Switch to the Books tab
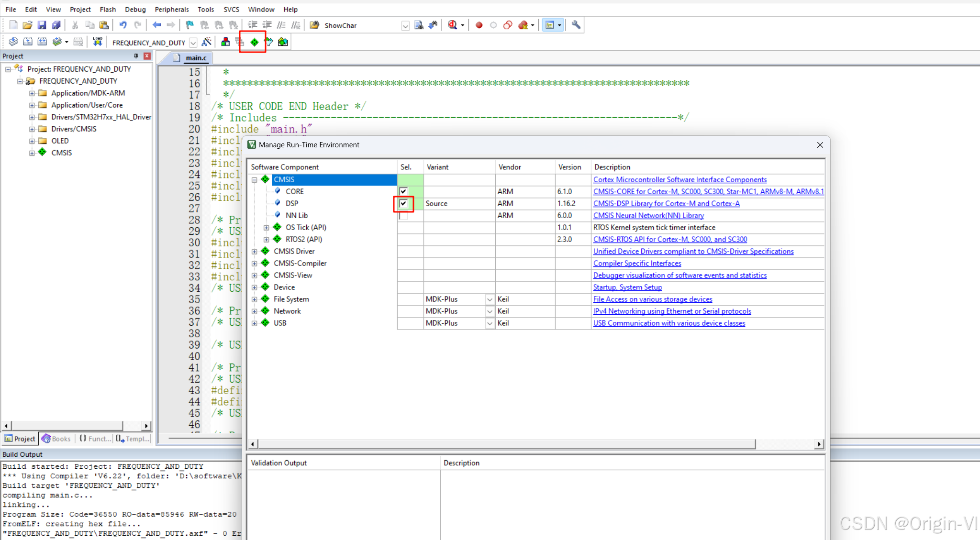This screenshot has height=540, width=980. point(56,439)
